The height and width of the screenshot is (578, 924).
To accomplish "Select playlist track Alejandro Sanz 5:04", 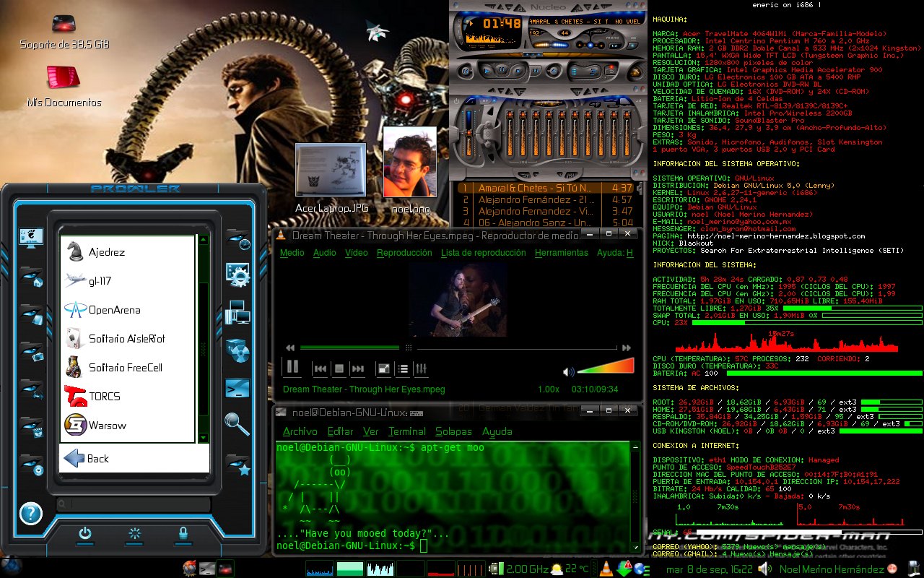I will [546, 223].
